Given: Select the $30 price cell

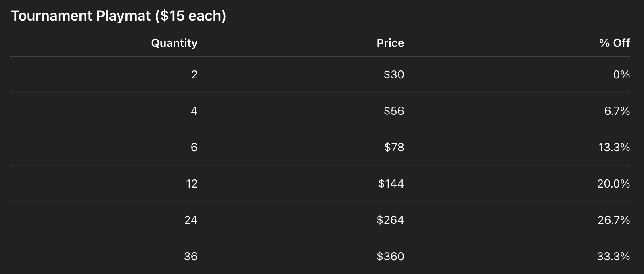Looking at the screenshot, I should point(393,74).
